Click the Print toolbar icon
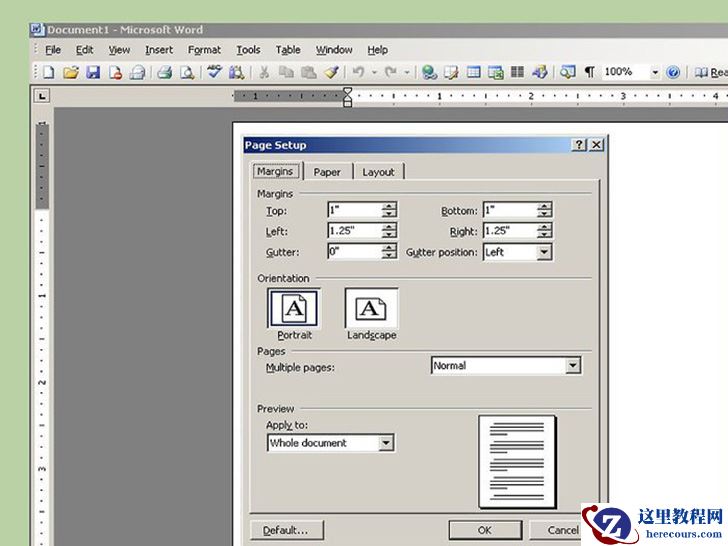 click(165, 72)
